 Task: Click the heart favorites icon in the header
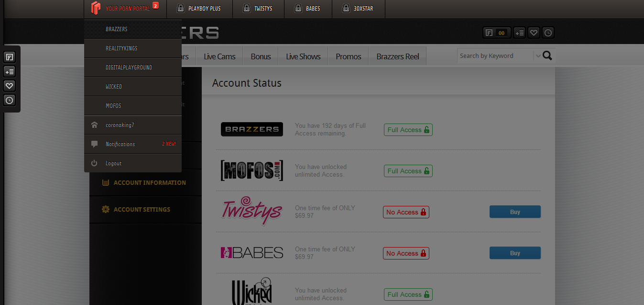[x=534, y=33]
